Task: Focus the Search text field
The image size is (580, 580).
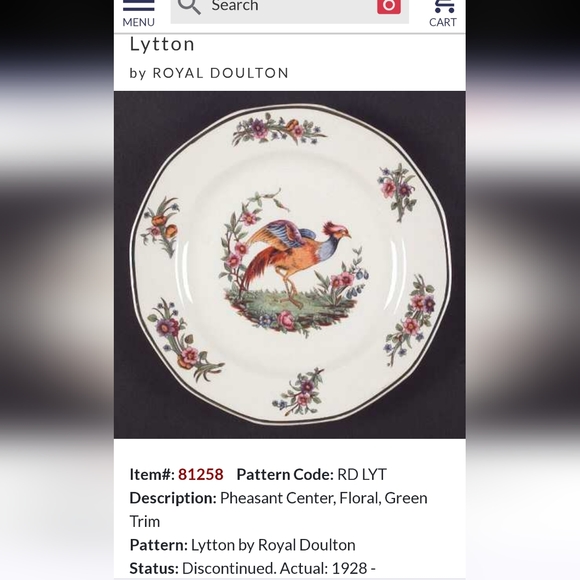Action: tap(289, 9)
